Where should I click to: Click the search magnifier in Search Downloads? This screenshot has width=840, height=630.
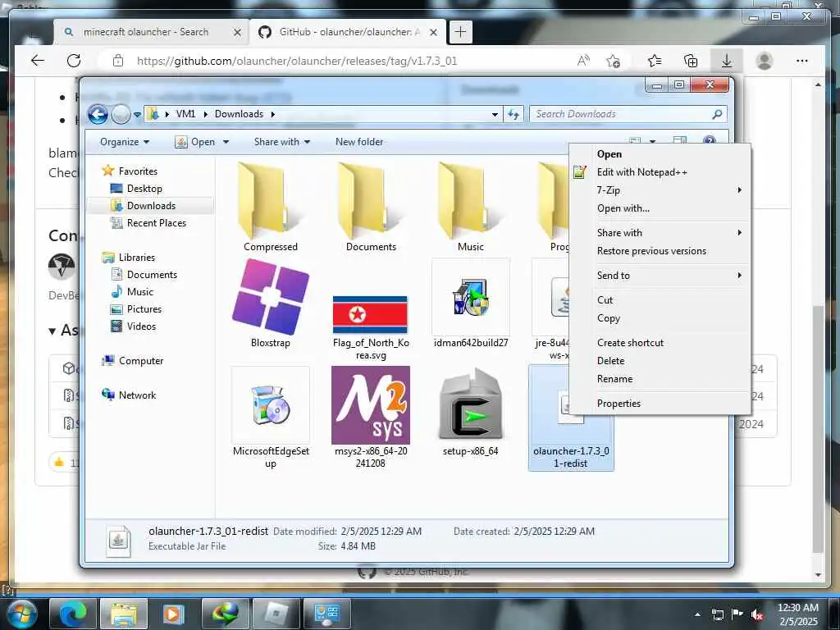click(x=717, y=114)
